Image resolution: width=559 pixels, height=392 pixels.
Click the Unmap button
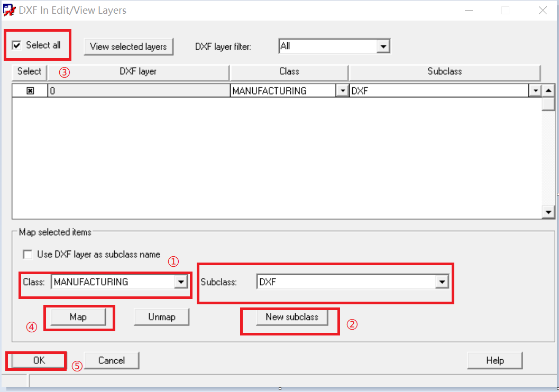click(161, 317)
